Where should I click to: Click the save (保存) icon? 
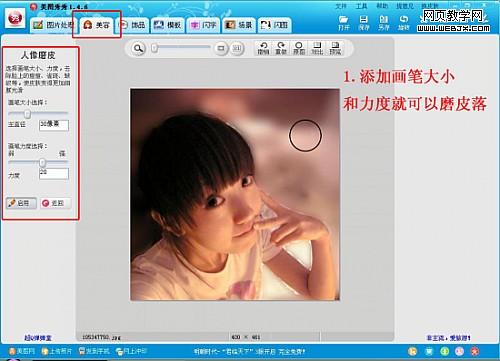(364, 23)
